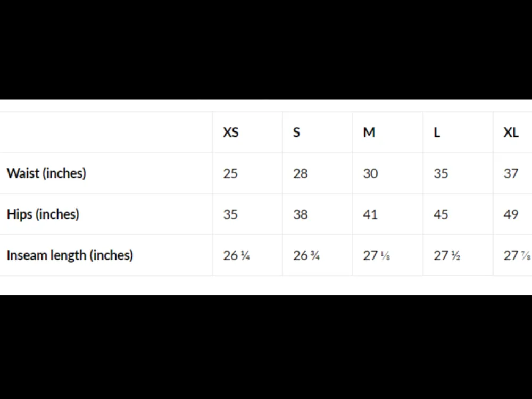Click the XL size header
The width and height of the screenshot is (532, 399).
[511, 132]
